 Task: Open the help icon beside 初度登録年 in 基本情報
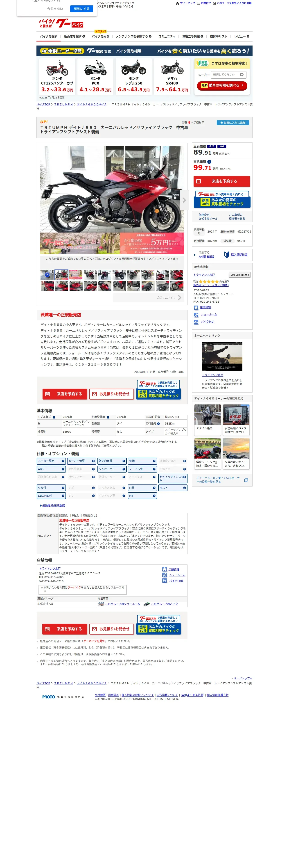point(108,418)
